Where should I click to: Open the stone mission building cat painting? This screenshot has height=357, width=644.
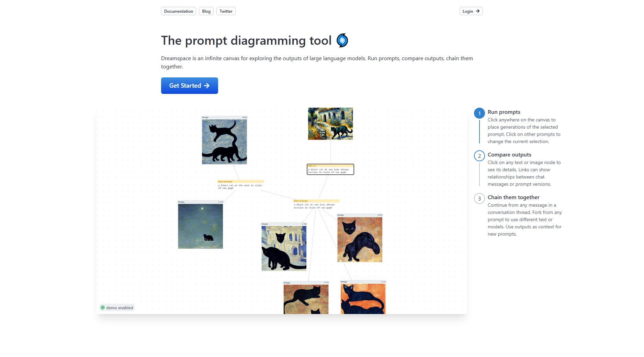point(330,124)
